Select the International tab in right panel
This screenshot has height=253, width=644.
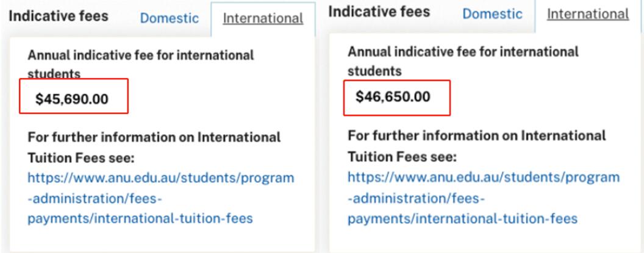click(x=587, y=13)
